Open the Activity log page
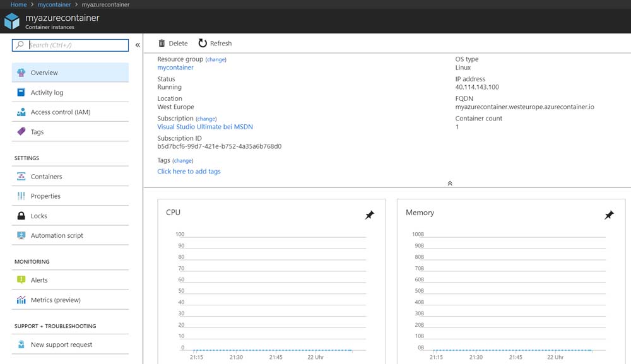This screenshot has width=631, height=364. [x=47, y=93]
